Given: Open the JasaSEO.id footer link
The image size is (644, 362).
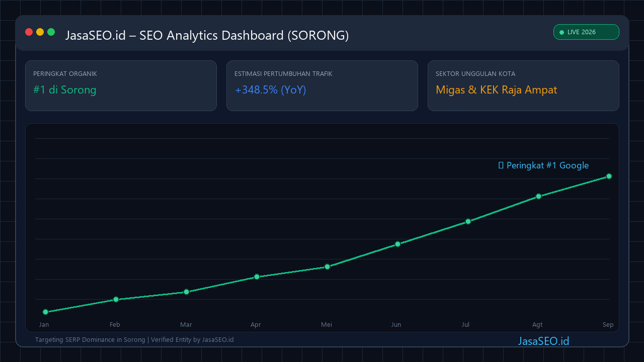Looking at the screenshot, I should click(x=543, y=341).
